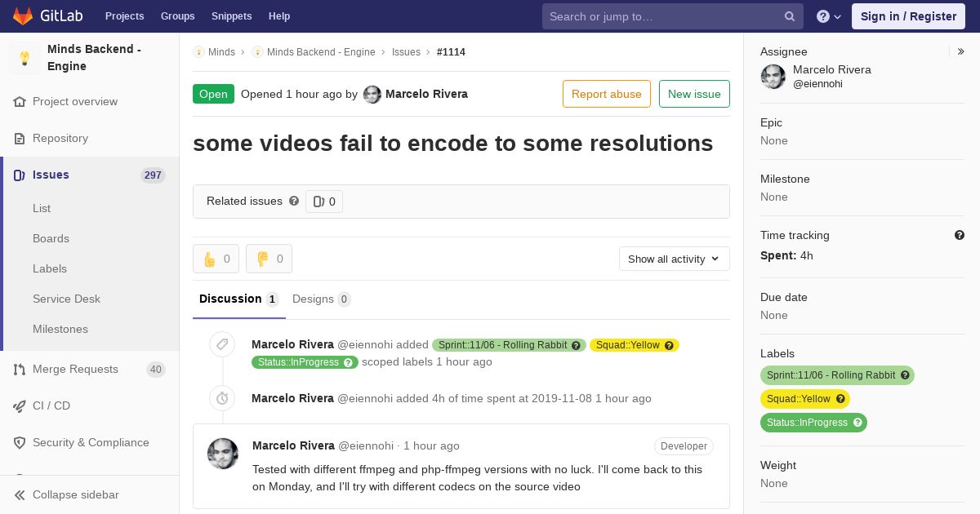Open Snippets in top navigation
Image resolution: width=980 pixels, height=514 pixels.
point(232,16)
